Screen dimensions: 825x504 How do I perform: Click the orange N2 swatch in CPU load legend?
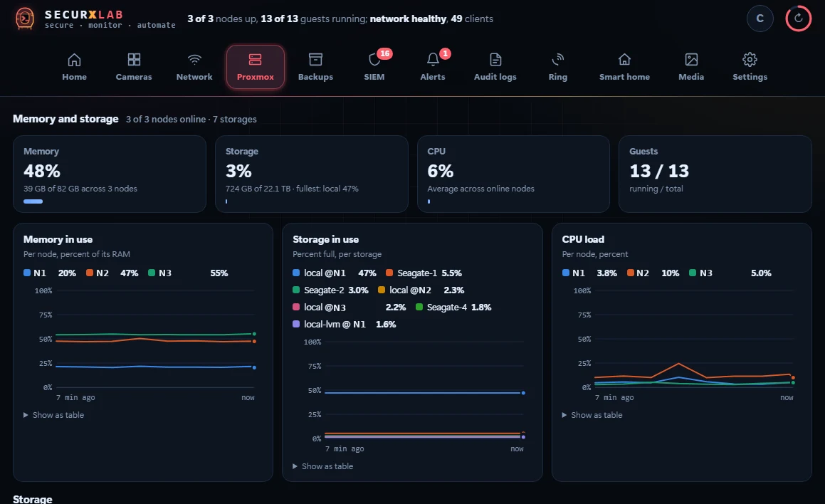click(631, 273)
